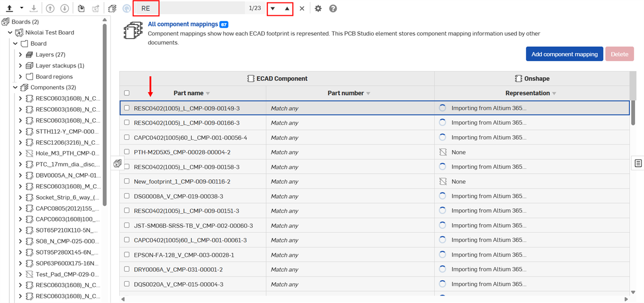The image size is (644, 303).
Task: Go to next search result arrow
Action: tap(273, 8)
